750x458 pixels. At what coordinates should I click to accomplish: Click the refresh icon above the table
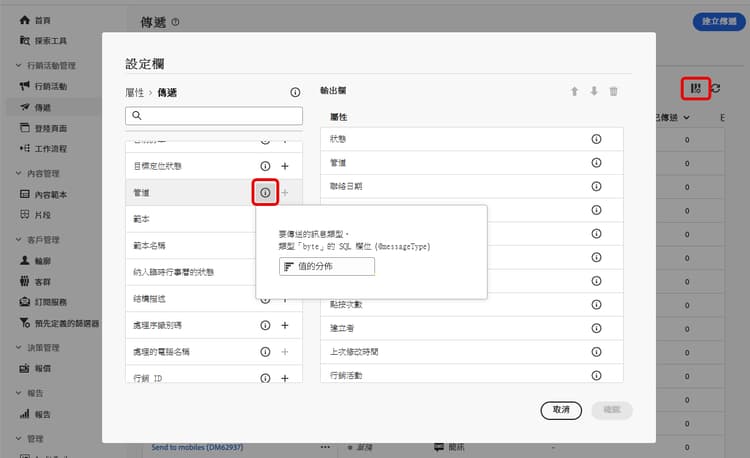(x=716, y=88)
